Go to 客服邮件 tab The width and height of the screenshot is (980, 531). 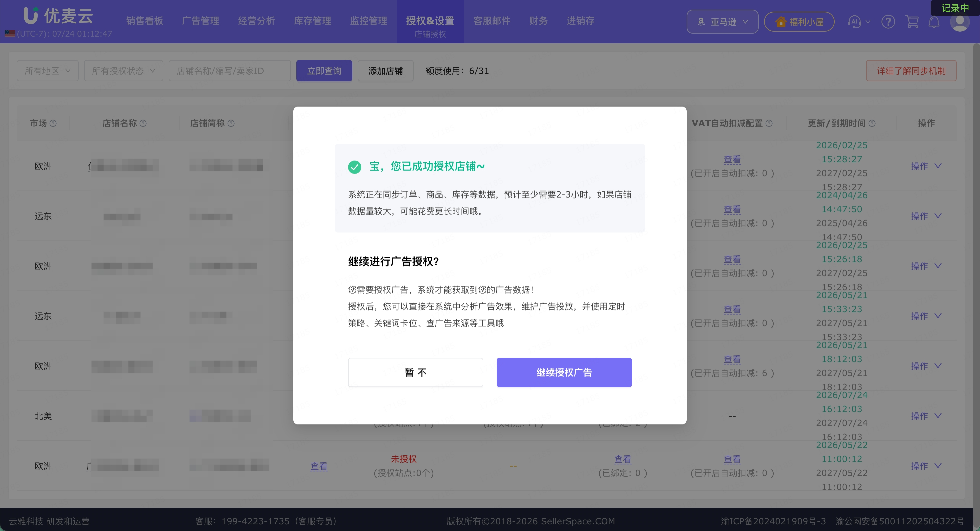[x=492, y=21]
